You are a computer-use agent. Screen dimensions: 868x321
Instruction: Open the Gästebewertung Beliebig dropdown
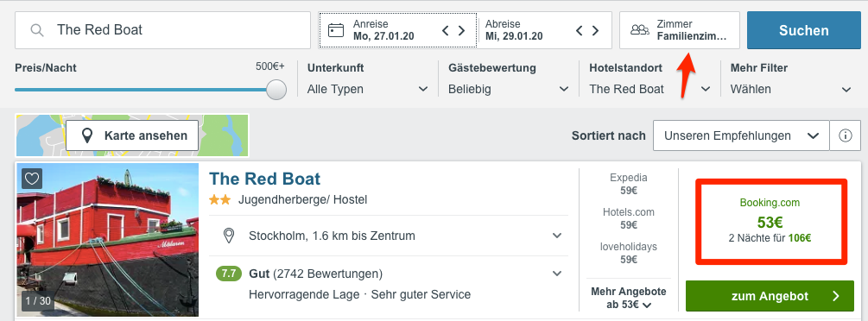tap(509, 89)
